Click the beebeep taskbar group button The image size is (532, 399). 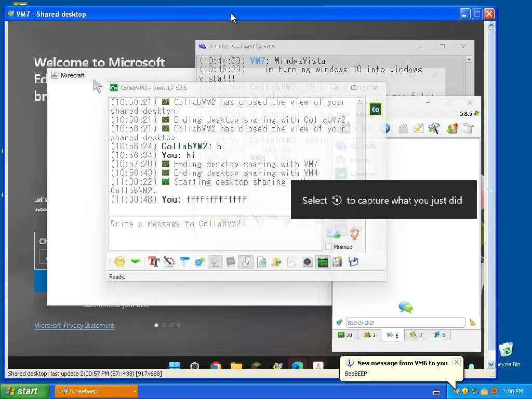(x=96, y=391)
